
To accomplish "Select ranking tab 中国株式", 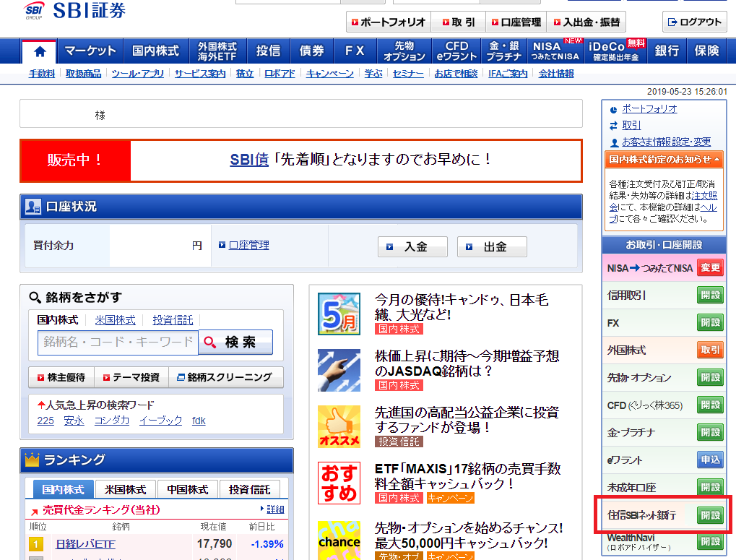I will click(188, 490).
